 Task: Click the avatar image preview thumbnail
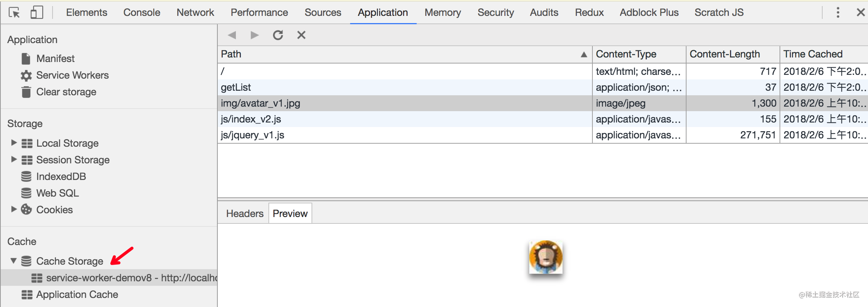coord(546,257)
